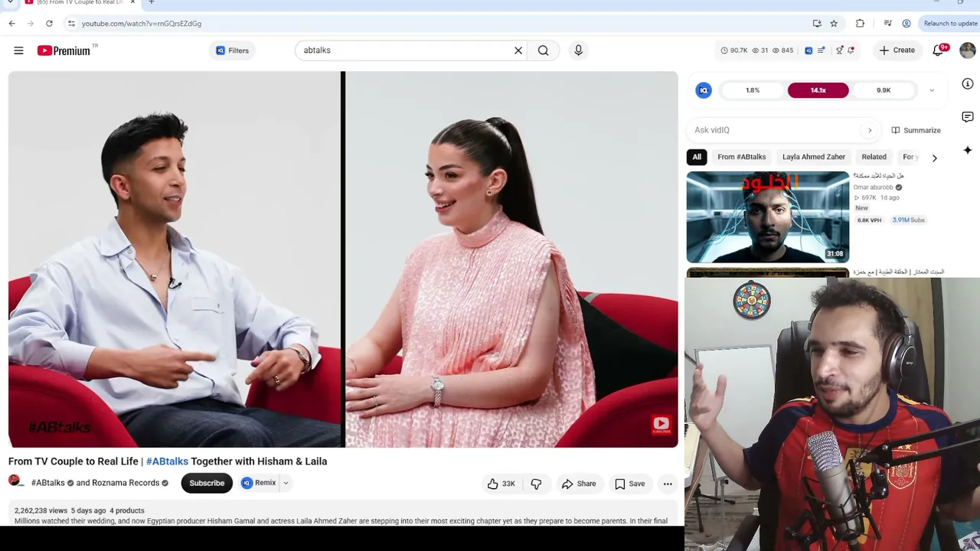The height and width of the screenshot is (551, 980).
Task: Bookmark this page with the star
Action: click(834, 24)
